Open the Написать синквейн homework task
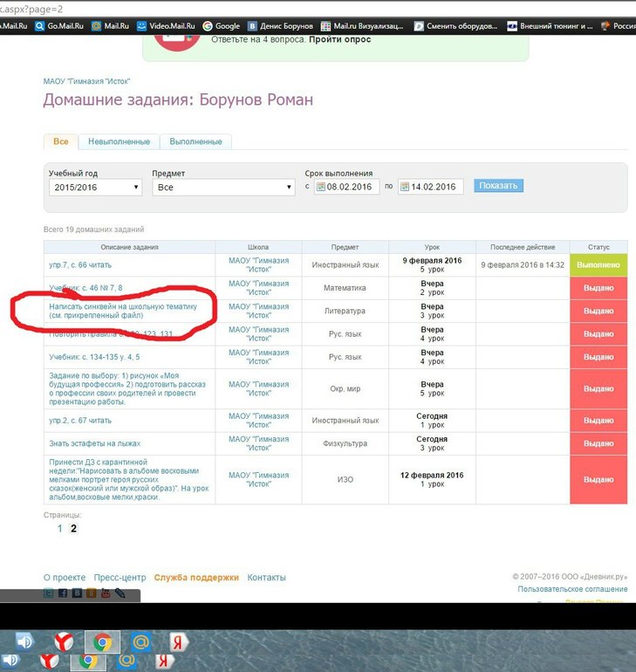 point(123,306)
